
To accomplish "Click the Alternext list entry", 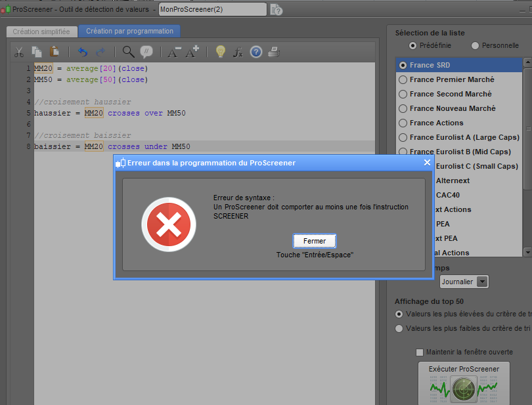I will point(453,181).
